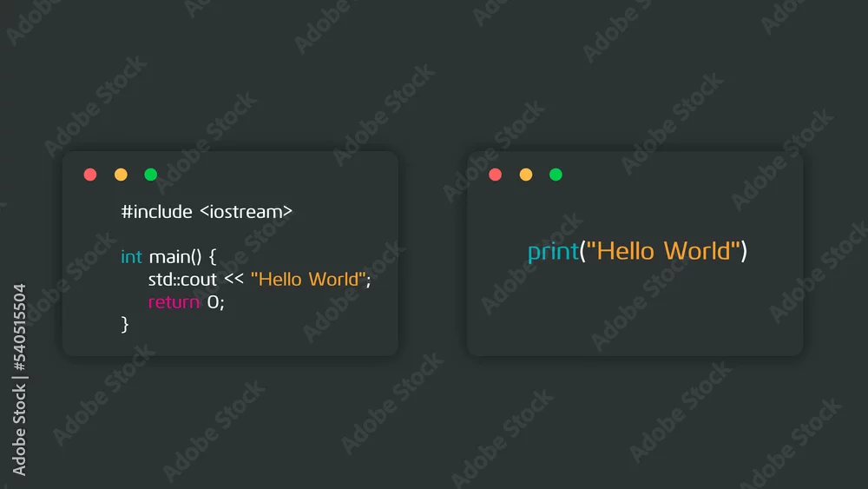The width and height of the screenshot is (868, 489).
Task: Click the teal print function name
Action: (553, 251)
